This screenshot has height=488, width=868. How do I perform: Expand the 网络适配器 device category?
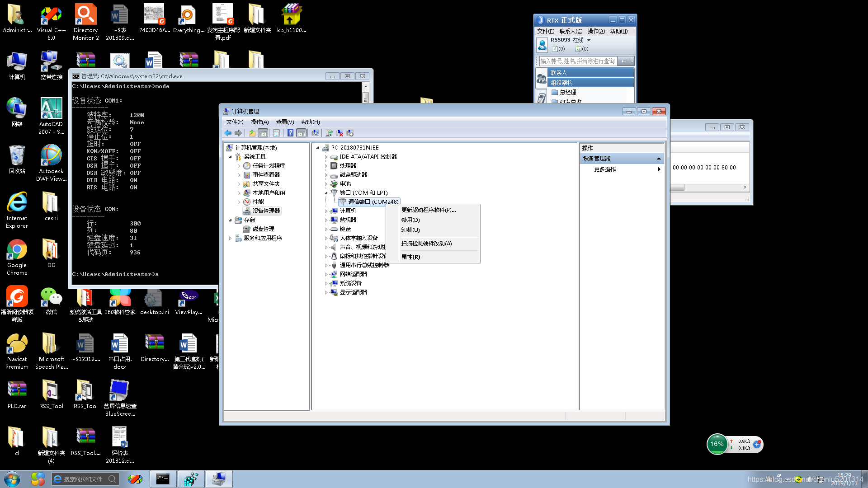(326, 274)
